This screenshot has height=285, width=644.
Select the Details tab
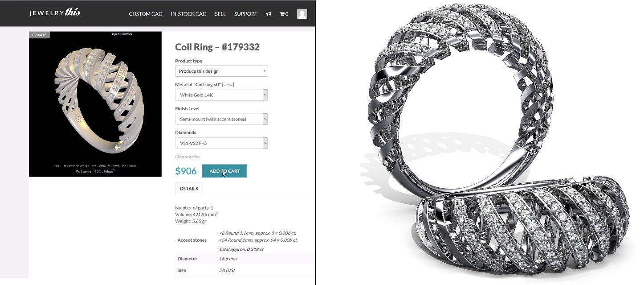click(x=189, y=189)
